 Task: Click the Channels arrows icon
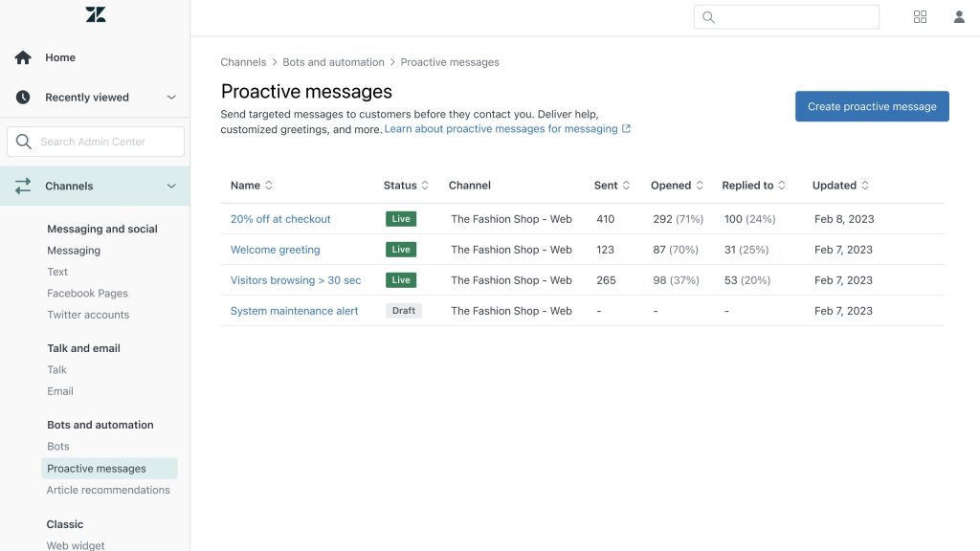click(x=23, y=187)
